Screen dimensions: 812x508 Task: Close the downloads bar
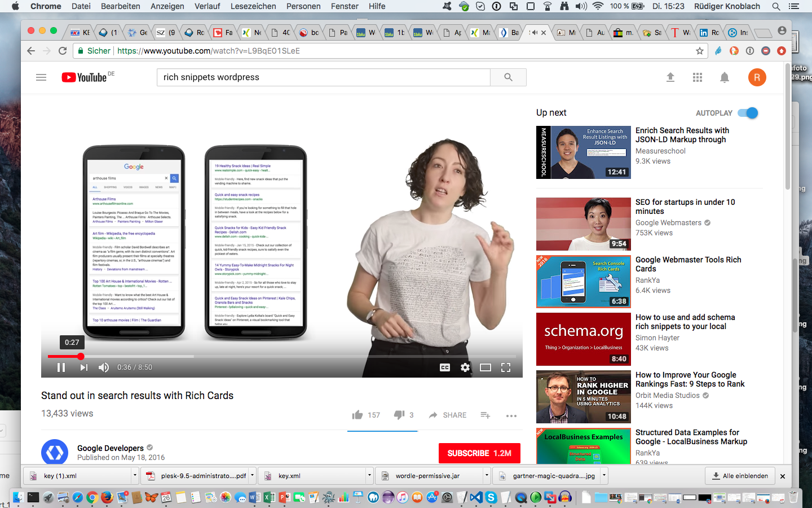pos(783,476)
